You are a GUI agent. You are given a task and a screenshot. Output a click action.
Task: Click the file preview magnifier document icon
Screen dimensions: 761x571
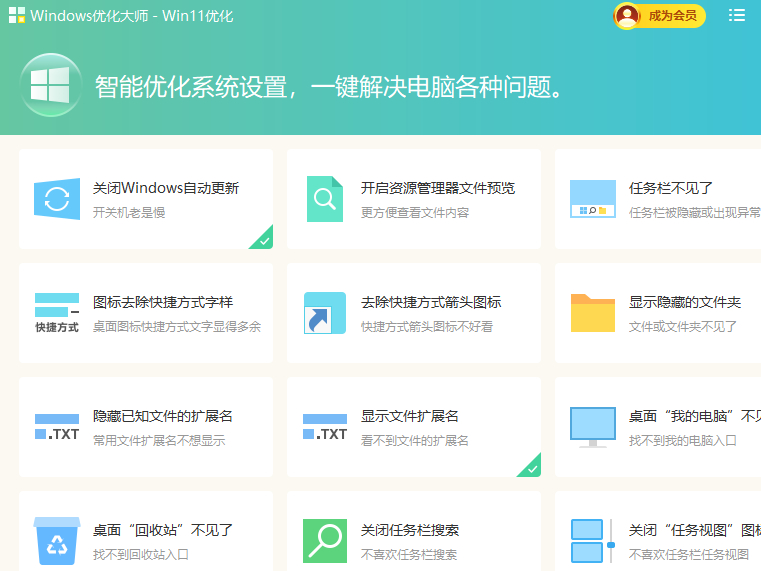click(325, 199)
